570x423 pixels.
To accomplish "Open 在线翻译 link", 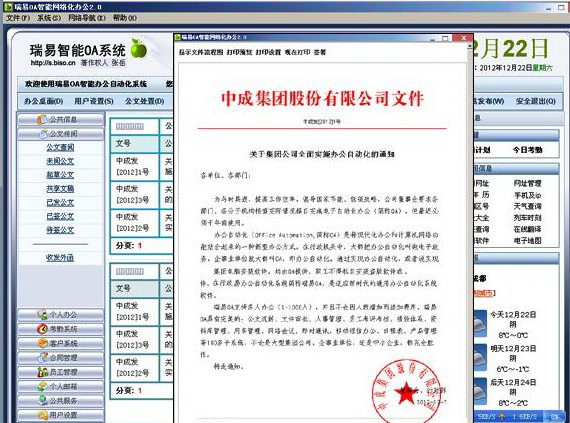I will [x=527, y=229].
